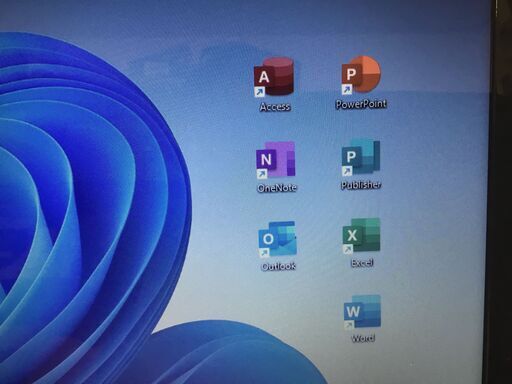Select the Publisher desktop shortcut icon

pos(361,158)
